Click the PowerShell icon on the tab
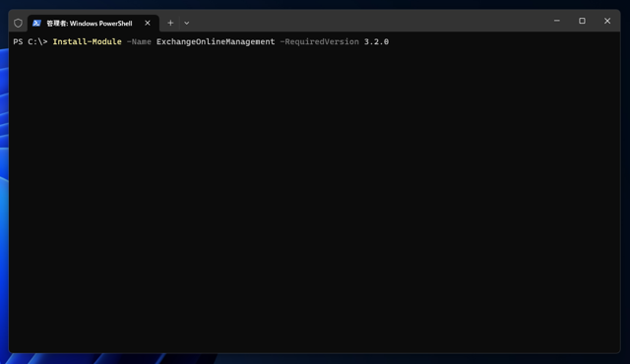The height and width of the screenshot is (364, 630). (37, 24)
